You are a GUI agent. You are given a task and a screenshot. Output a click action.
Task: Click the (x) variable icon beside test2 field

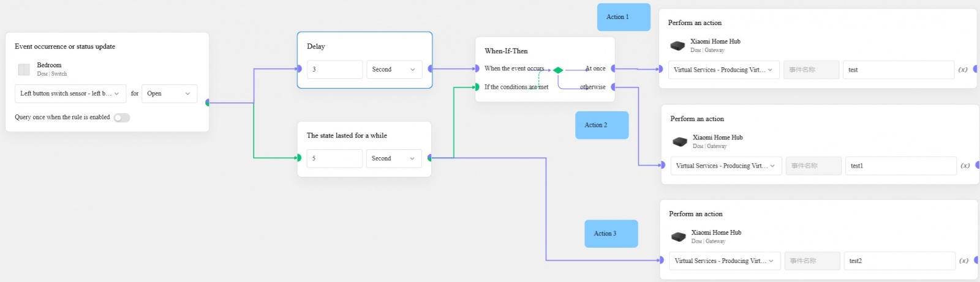[964, 261]
